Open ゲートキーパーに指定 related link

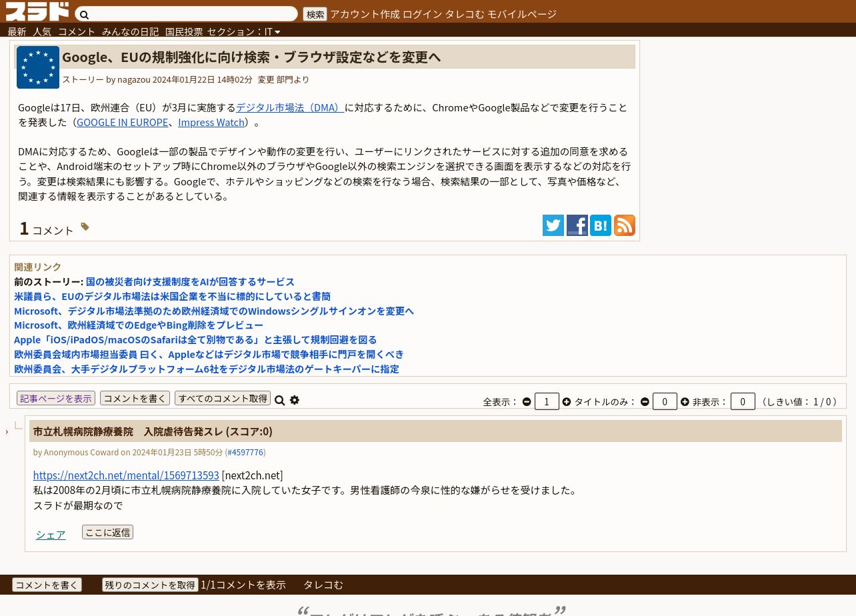(x=207, y=369)
